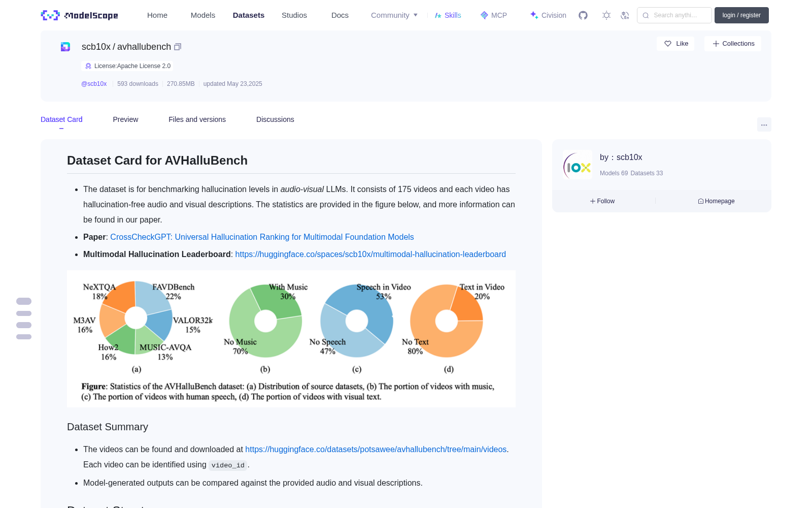
Task: Open the Discussions tab
Action: coord(275,119)
